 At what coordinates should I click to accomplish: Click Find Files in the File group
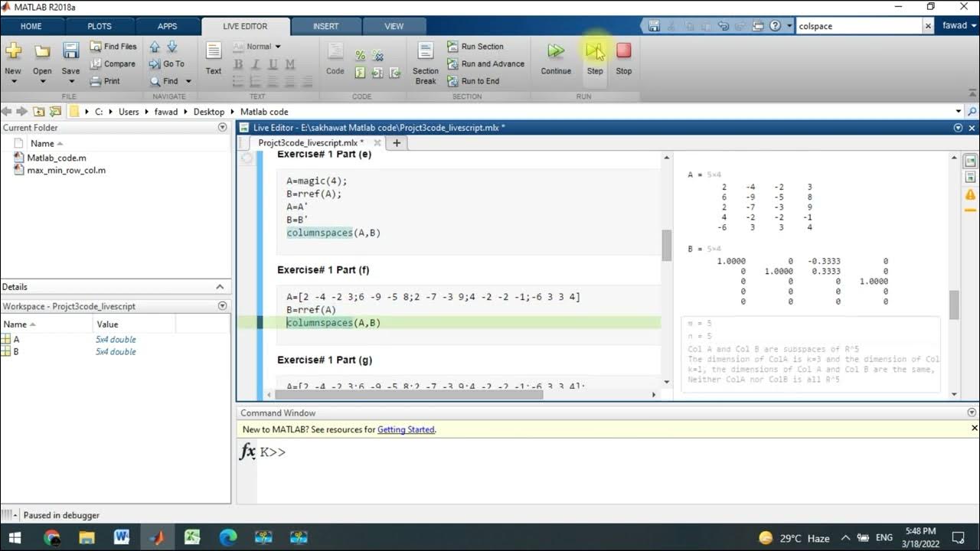pos(113,47)
